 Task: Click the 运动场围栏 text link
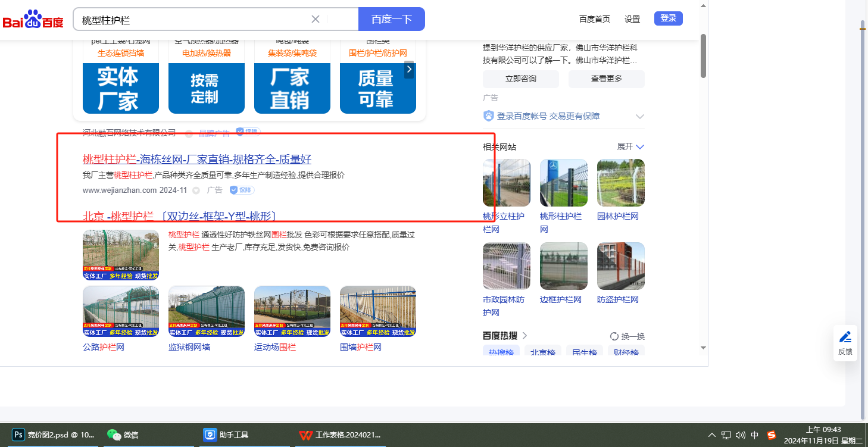pyautogui.click(x=275, y=347)
